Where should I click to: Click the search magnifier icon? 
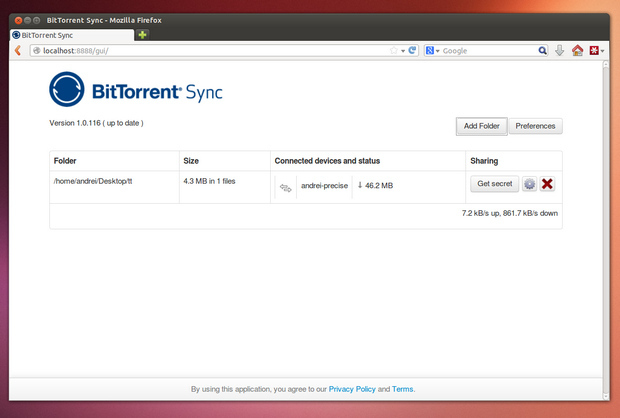pos(542,51)
